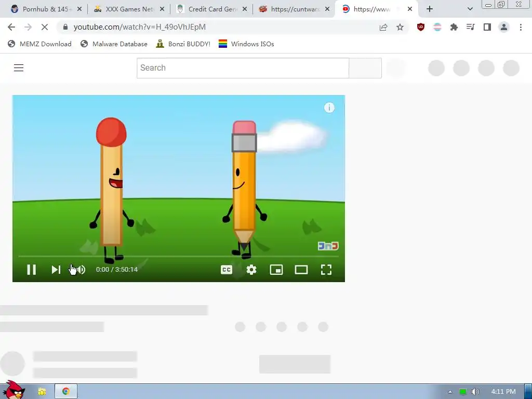Open the Extensions puzzle menu

(x=454, y=27)
